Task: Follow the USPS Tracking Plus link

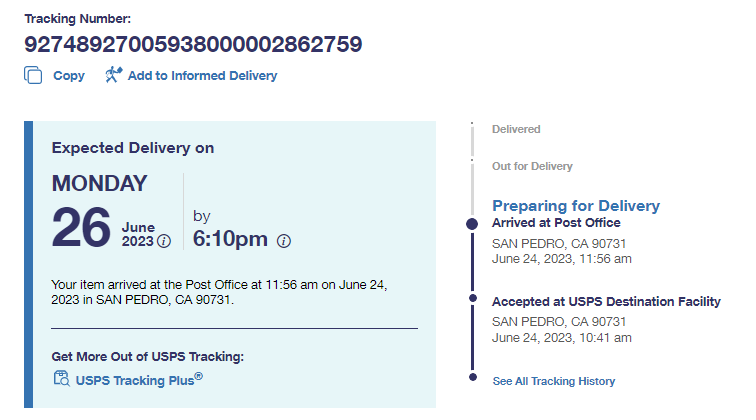Action: 139,379
